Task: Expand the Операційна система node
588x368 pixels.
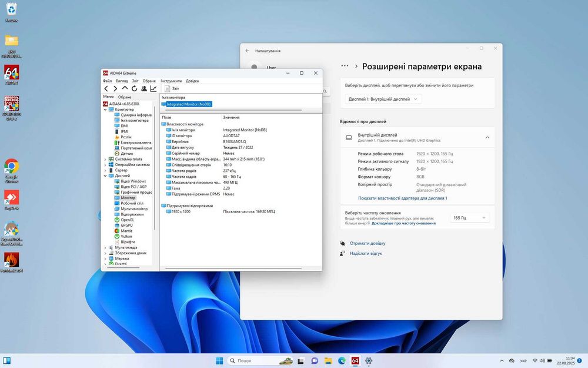Action: click(x=105, y=164)
